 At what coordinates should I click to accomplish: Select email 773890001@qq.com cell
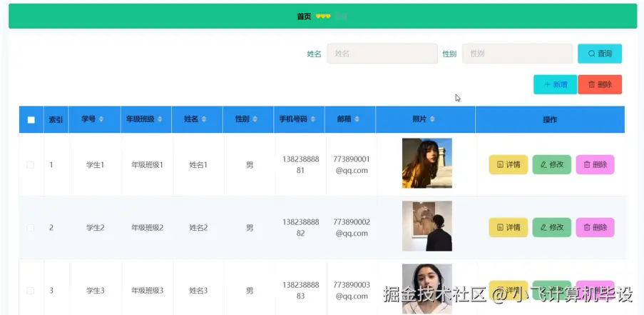click(352, 164)
